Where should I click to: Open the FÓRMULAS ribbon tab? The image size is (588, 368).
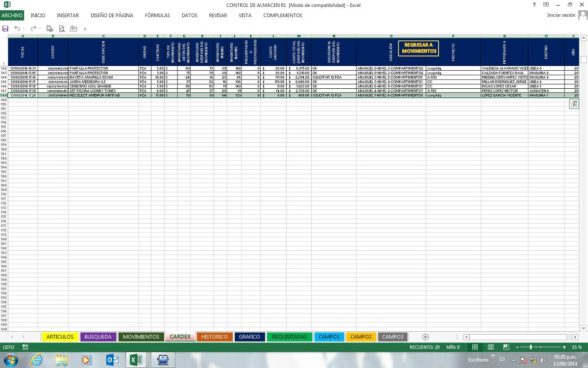click(157, 15)
